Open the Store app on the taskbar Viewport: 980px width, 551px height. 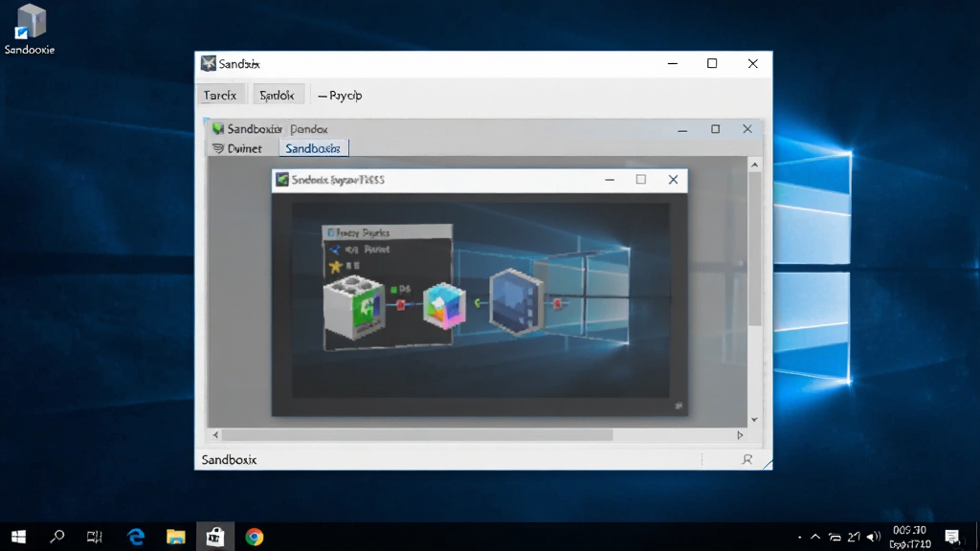[215, 537]
